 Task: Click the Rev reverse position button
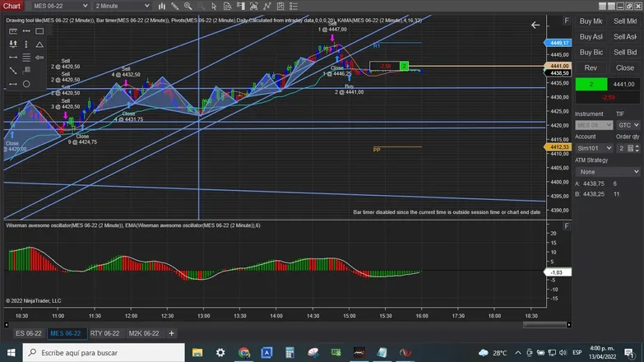591,67
